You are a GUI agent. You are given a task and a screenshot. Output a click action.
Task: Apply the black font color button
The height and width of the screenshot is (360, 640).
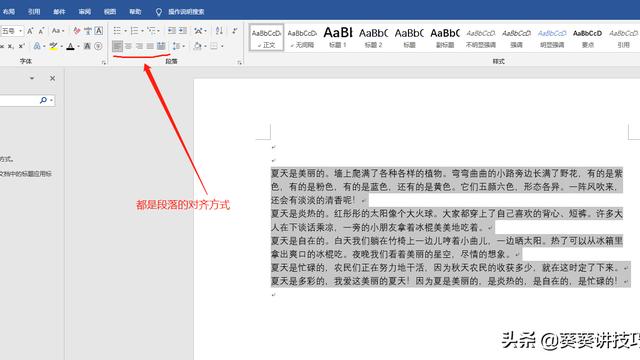[x=71, y=46]
